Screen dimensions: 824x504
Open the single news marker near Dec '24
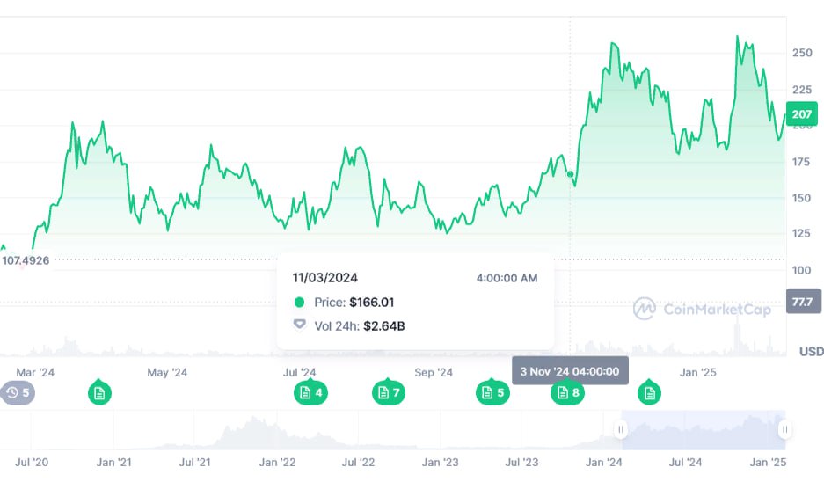tap(650, 392)
